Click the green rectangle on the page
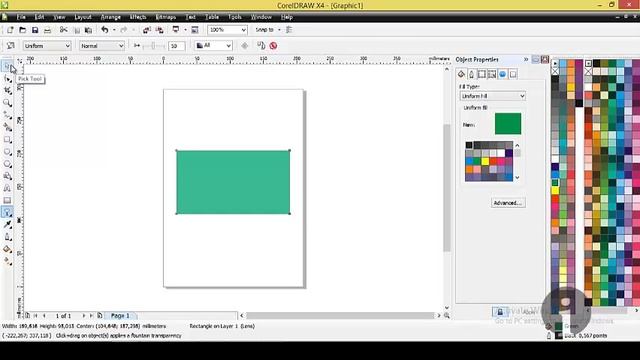The image size is (640, 360). click(x=233, y=182)
